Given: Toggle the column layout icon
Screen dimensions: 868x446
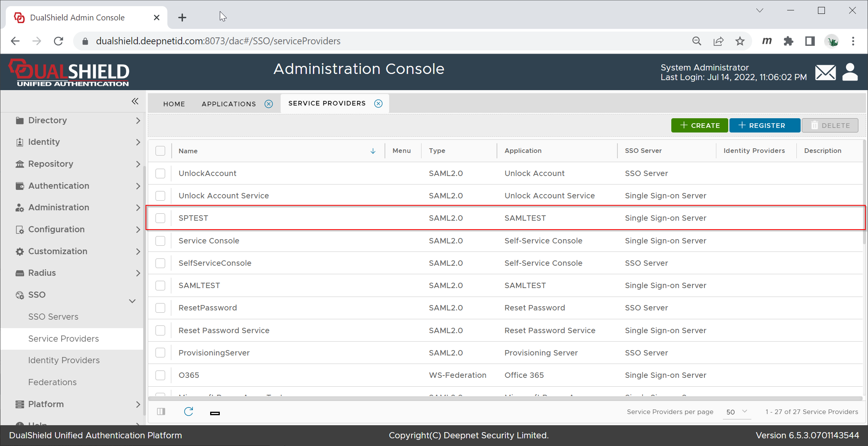Looking at the screenshot, I should [x=161, y=412].
